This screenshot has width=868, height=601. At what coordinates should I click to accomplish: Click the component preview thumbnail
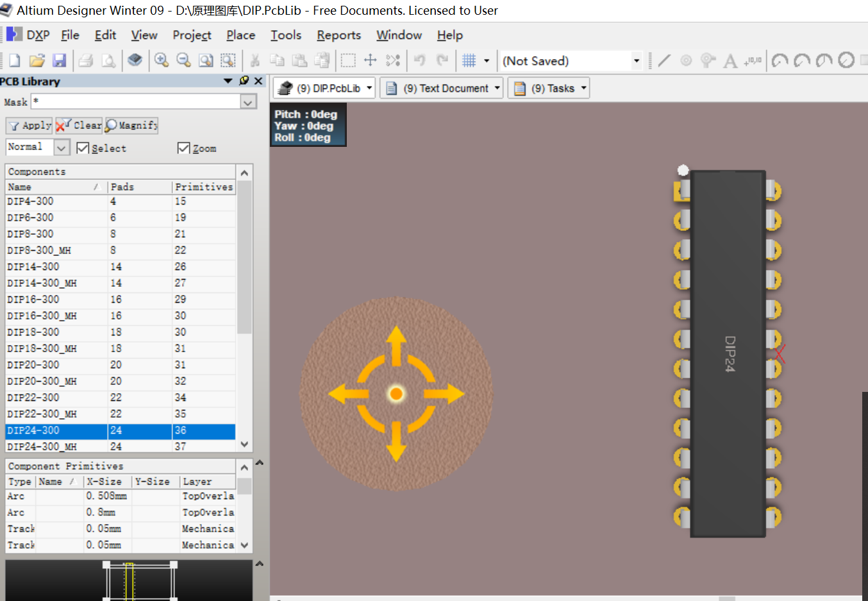click(x=129, y=580)
